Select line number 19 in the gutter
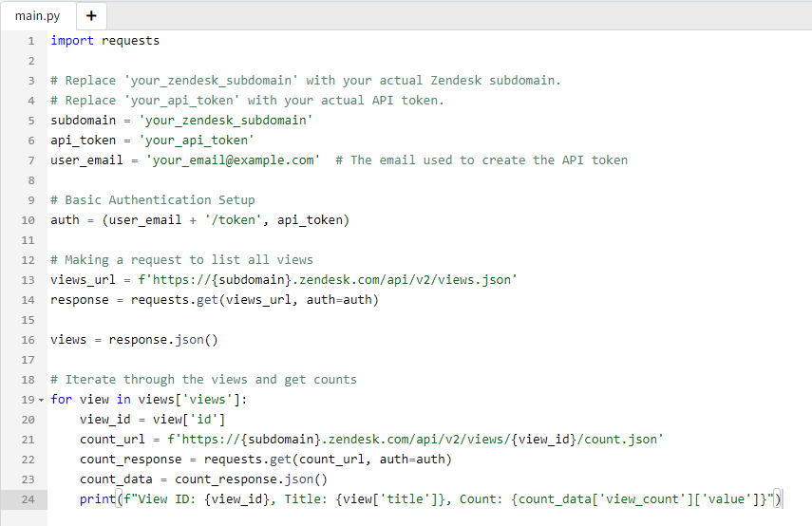 28,400
